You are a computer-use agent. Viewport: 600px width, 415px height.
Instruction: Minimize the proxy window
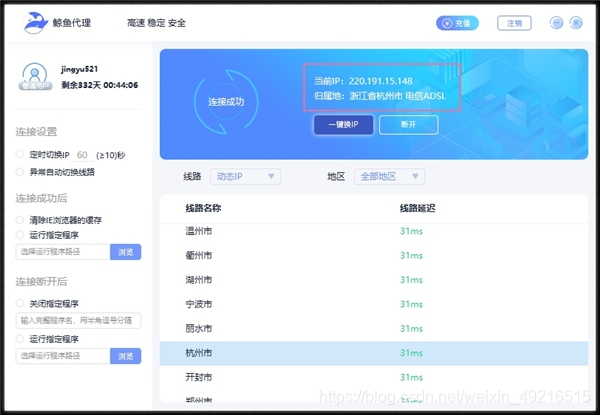(556, 23)
